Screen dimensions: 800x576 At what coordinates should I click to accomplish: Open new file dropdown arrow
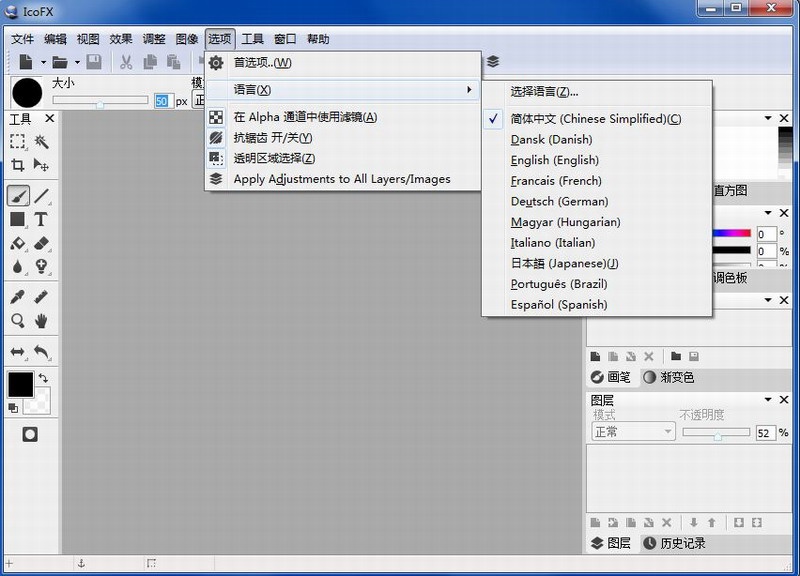pos(43,63)
